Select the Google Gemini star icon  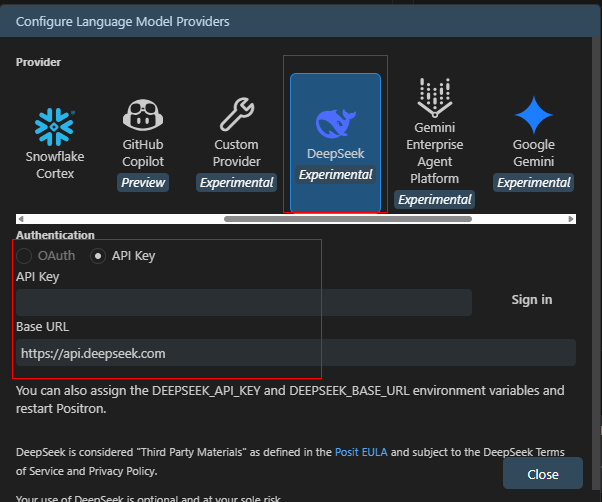tap(534, 115)
